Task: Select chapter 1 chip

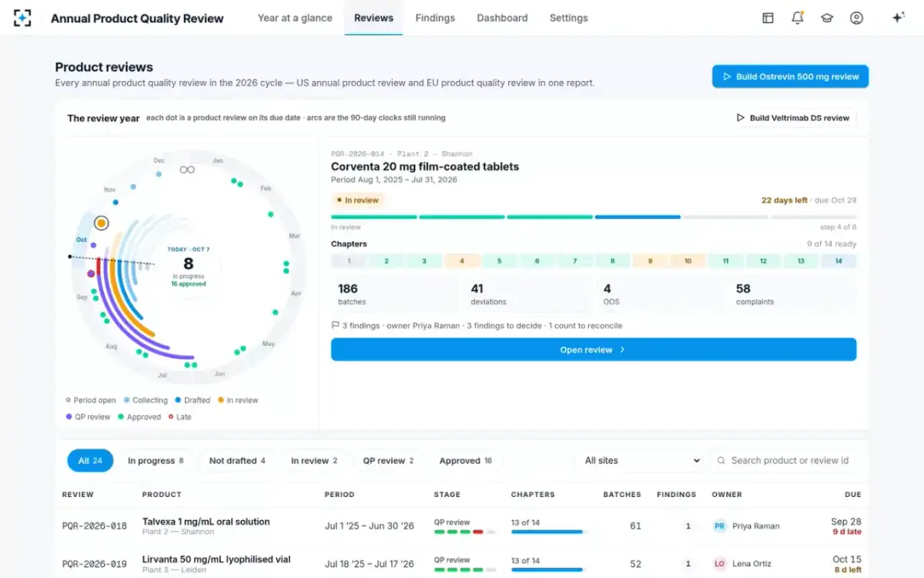Action: (349, 261)
